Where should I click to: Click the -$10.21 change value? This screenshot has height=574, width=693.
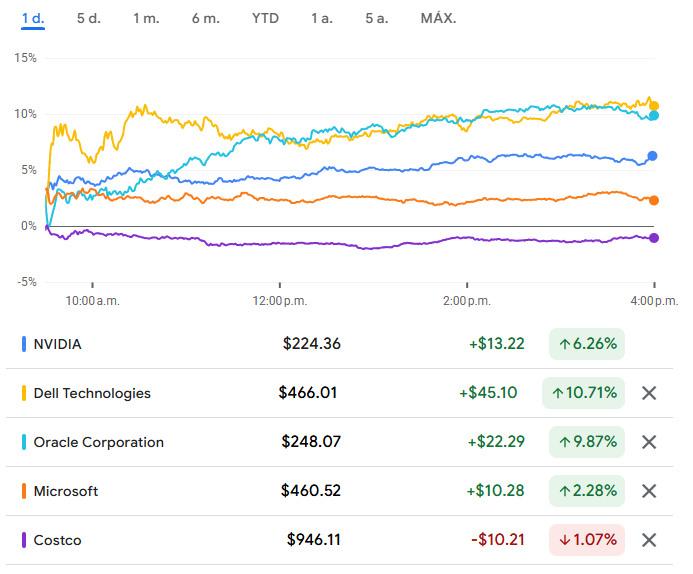498,540
